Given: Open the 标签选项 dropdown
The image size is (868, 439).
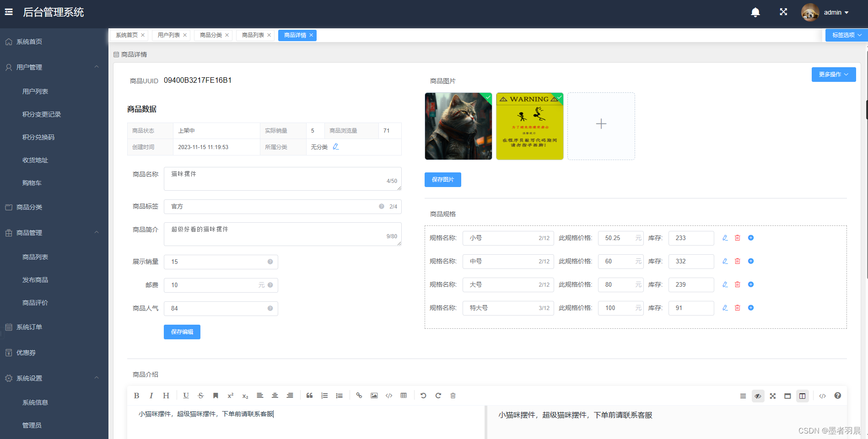Looking at the screenshot, I should [846, 35].
